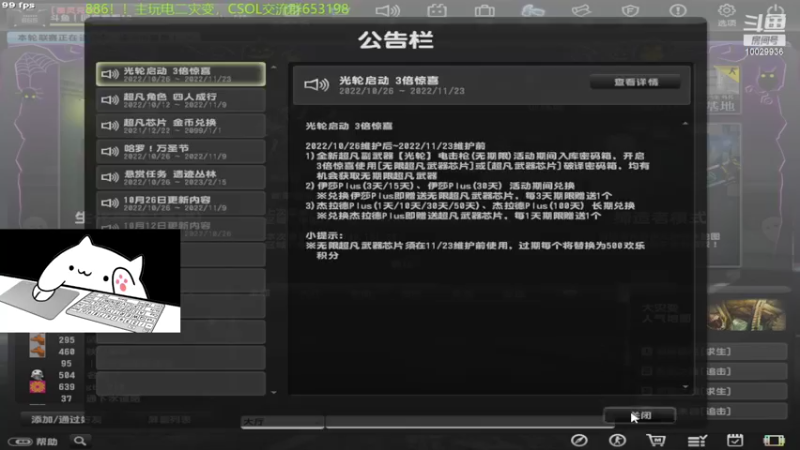The height and width of the screenshot is (450, 800).
Task: Select announcement 悬赏任务 遗迹丛林
Action: 181,177
